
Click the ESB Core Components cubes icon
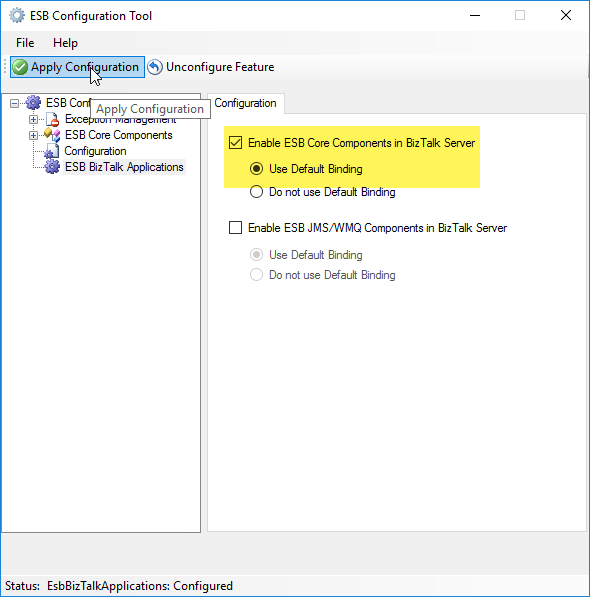click(x=52, y=135)
